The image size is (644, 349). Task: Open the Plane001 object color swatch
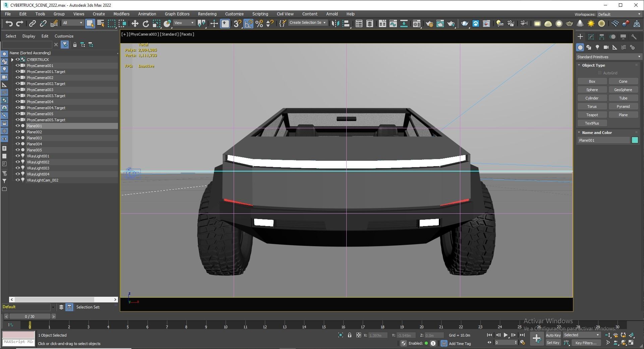pos(635,140)
